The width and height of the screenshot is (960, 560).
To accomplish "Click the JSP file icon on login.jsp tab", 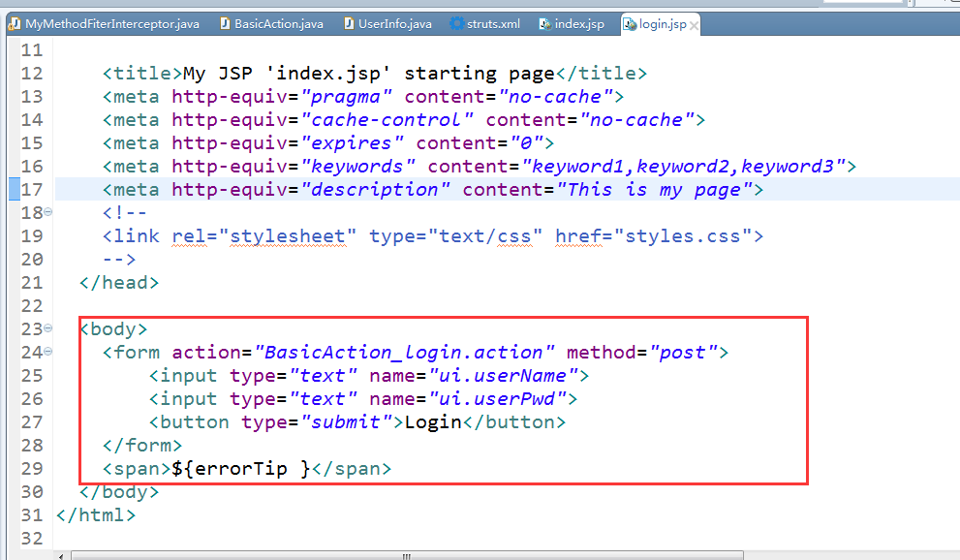I will click(630, 24).
